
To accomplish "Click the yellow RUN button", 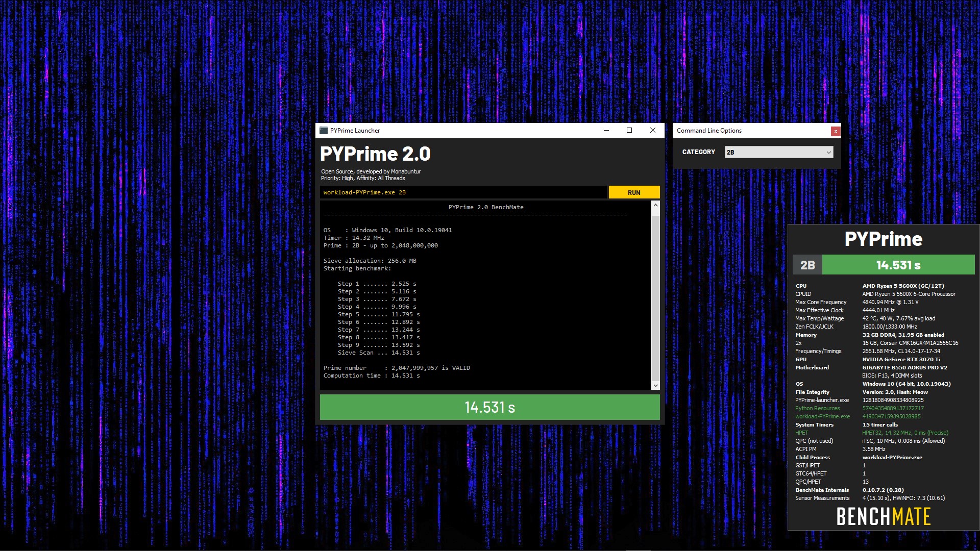I will [x=634, y=192].
